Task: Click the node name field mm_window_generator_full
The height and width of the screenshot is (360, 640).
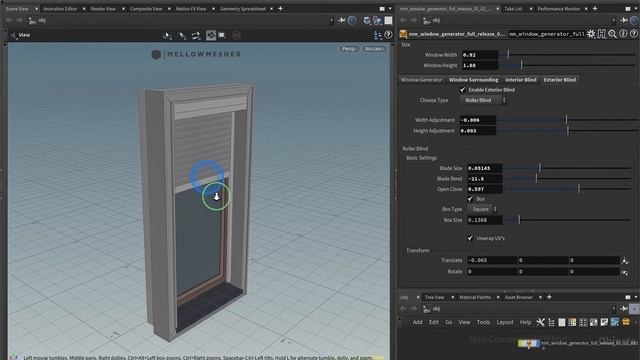Action: pos(546,34)
